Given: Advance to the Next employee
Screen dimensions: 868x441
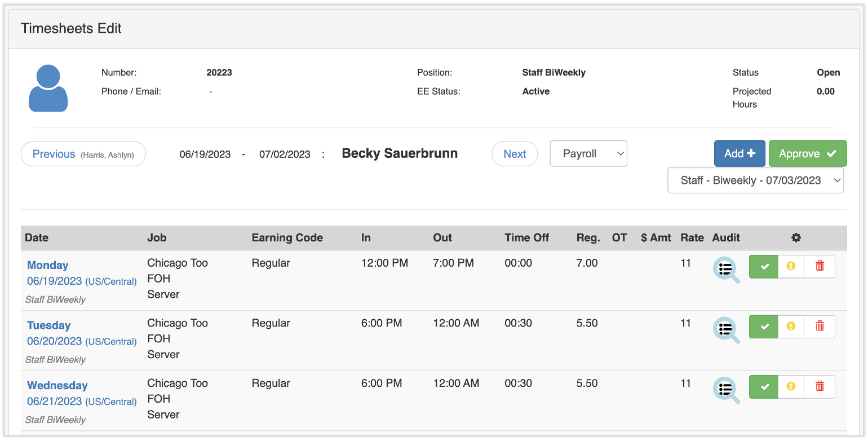Looking at the screenshot, I should click(x=515, y=153).
